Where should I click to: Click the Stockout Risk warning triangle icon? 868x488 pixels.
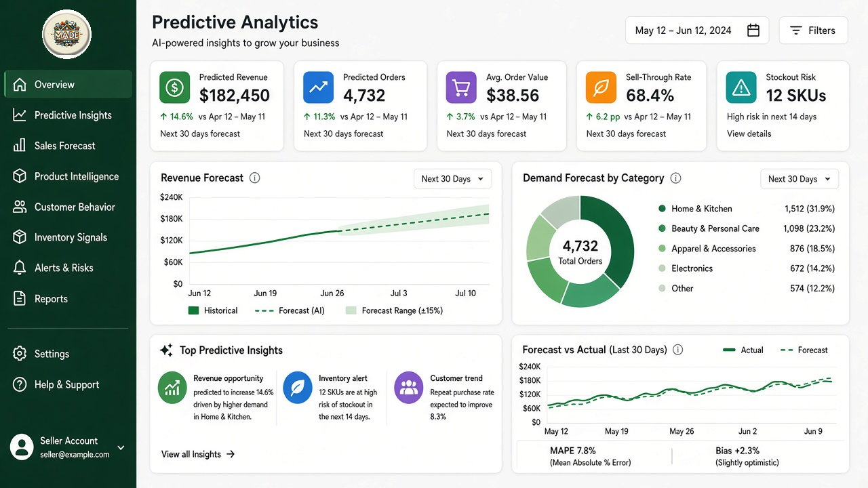(x=741, y=87)
